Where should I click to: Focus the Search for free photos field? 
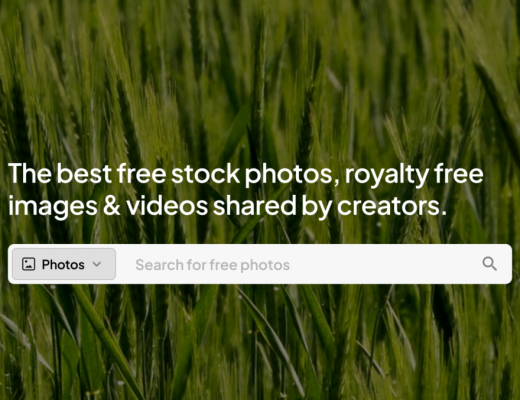[x=298, y=264]
